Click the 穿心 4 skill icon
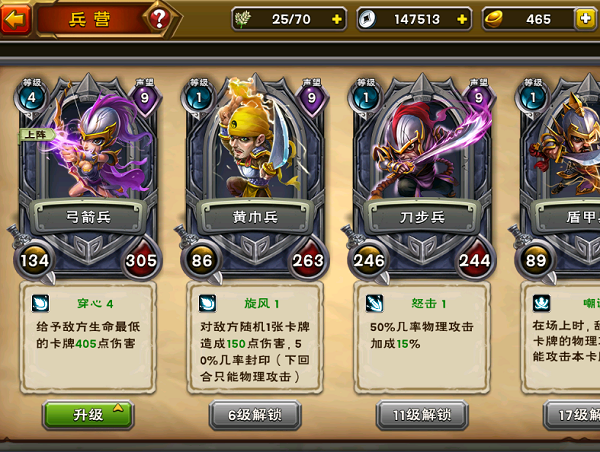The width and height of the screenshot is (600, 452). (40, 304)
